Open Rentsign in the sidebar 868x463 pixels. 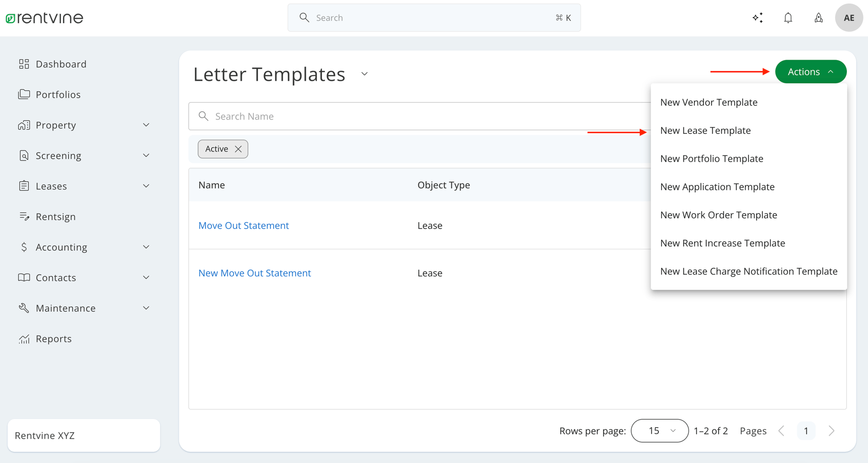tap(56, 217)
